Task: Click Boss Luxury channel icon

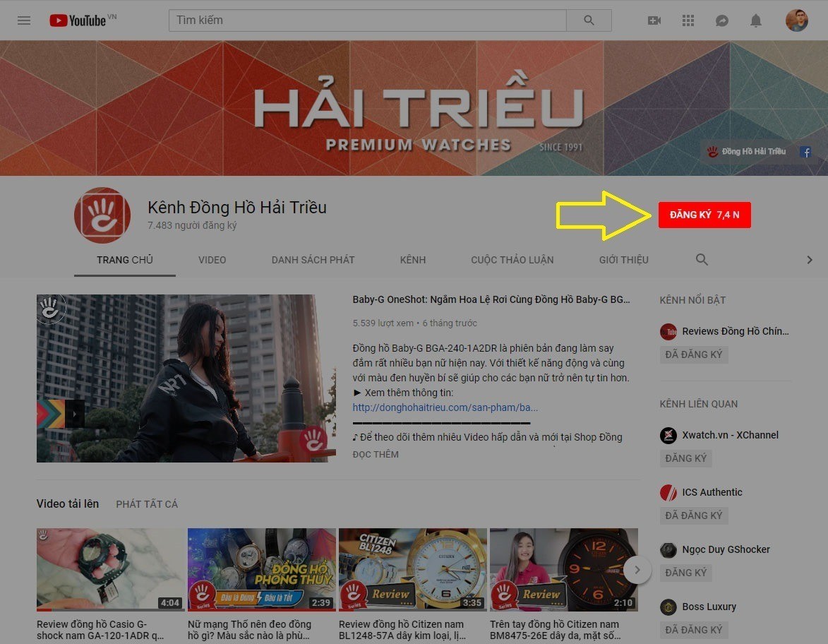Action: coord(668,607)
